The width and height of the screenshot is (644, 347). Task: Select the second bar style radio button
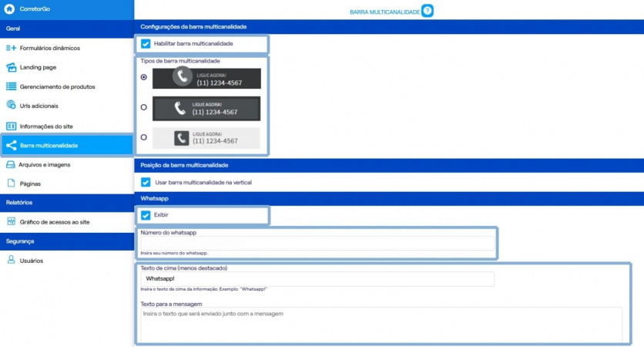coord(144,107)
